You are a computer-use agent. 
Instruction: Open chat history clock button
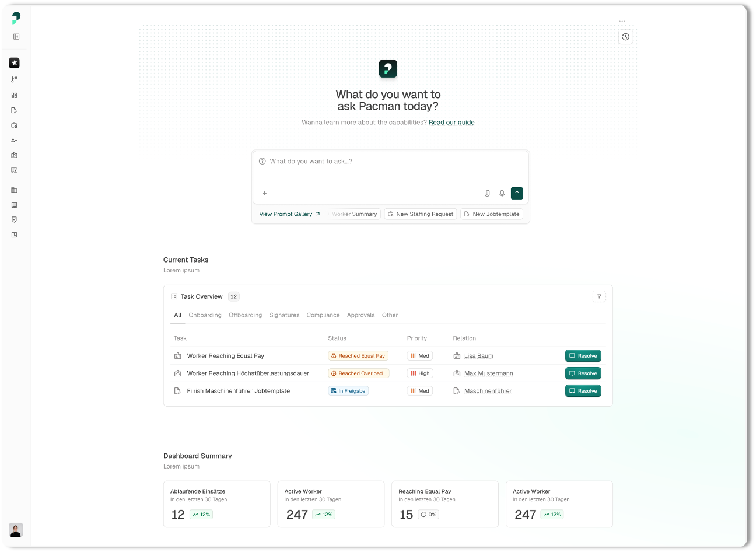click(626, 37)
